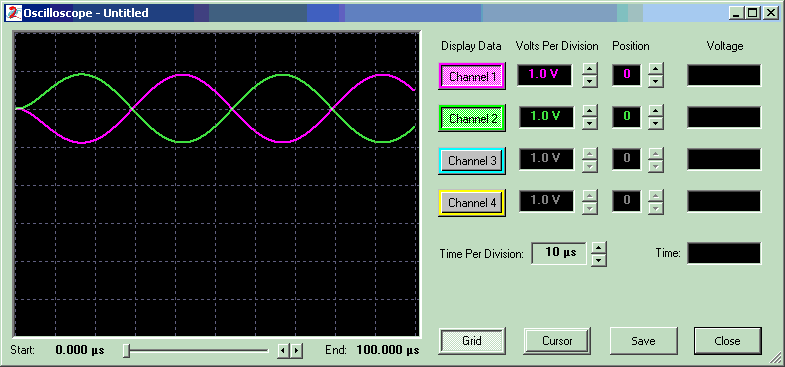Minimize the Oscilloscope window
785x367 pixels.
(736, 14)
